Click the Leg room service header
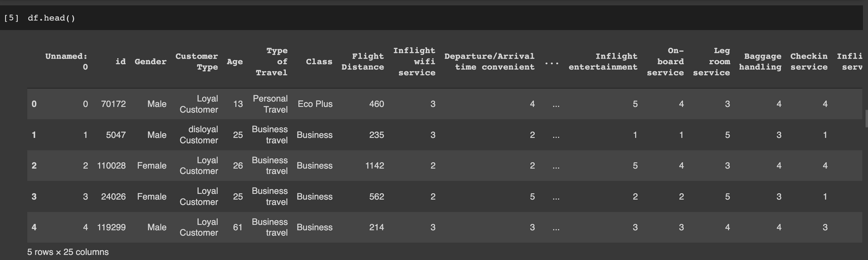The image size is (868, 260). (711, 62)
